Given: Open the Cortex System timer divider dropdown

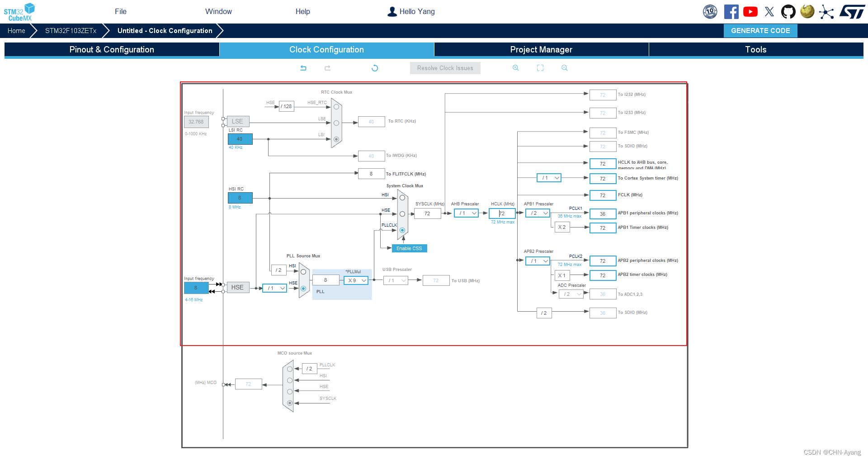Looking at the screenshot, I should (549, 178).
